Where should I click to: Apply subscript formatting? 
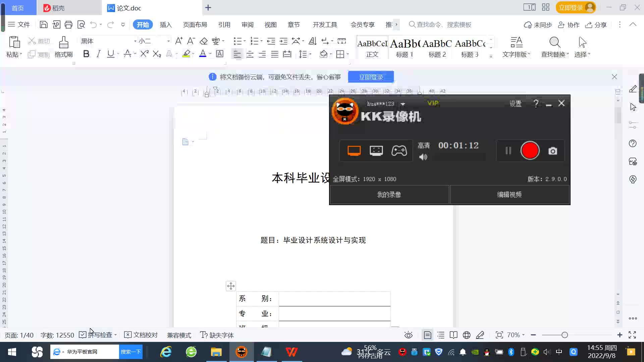click(x=157, y=54)
